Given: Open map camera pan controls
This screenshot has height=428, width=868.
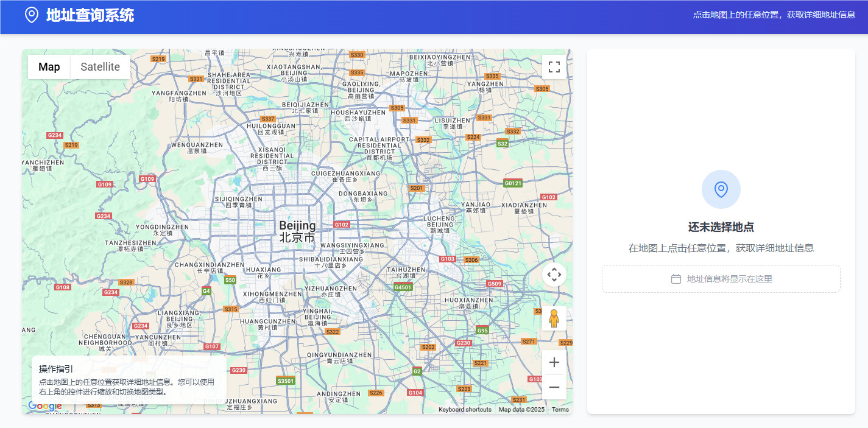Looking at the screenshot, I should (554, 275).
